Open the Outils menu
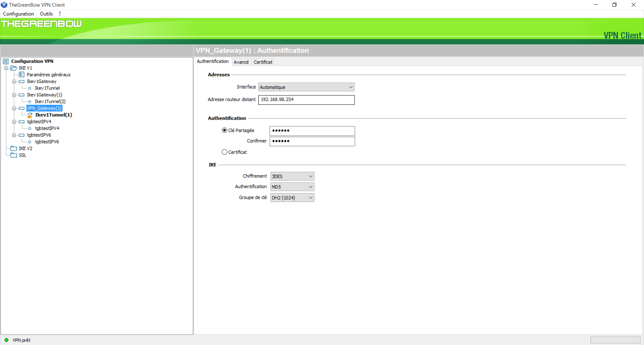The image size is (644, 345). (x=46, y=14)
